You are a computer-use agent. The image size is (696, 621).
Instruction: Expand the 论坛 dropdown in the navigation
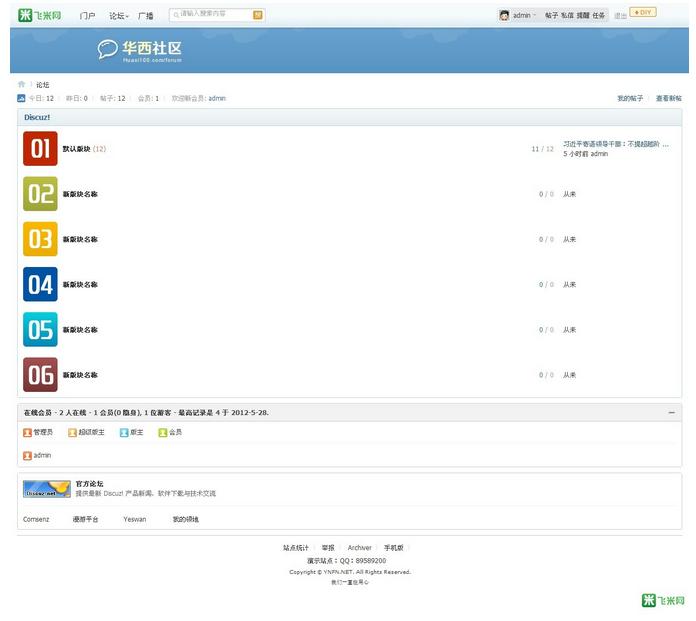(119, 16)
